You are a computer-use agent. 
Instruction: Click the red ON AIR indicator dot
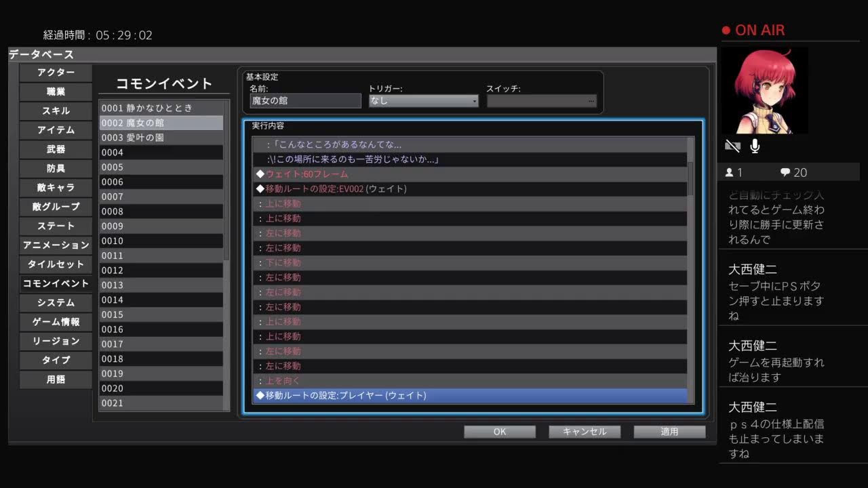point(726,30)
